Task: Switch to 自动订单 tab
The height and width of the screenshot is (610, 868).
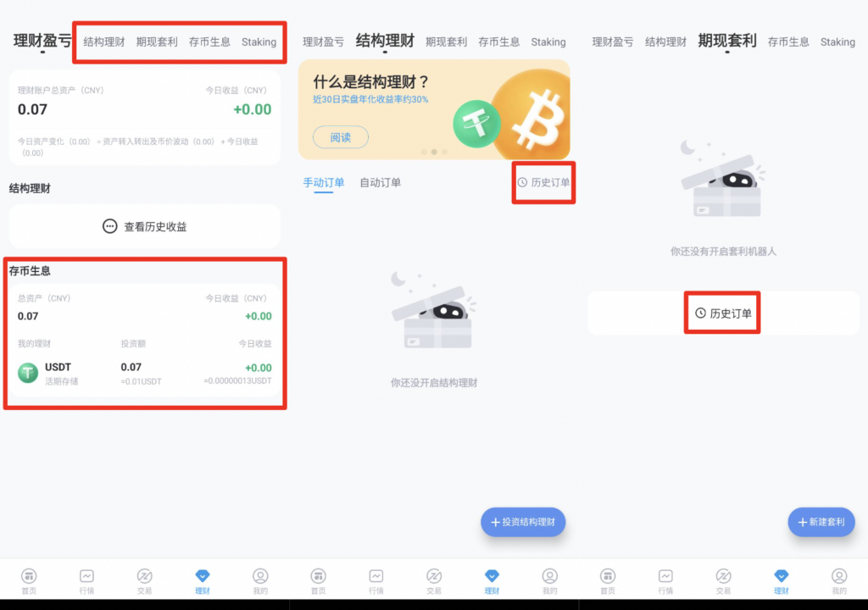Action: tap(381, 183)
